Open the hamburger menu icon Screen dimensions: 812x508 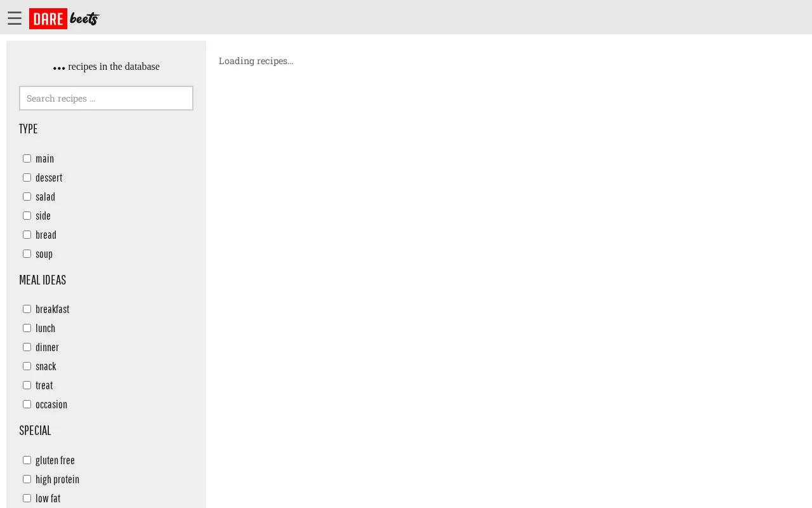tap(15, 18)
